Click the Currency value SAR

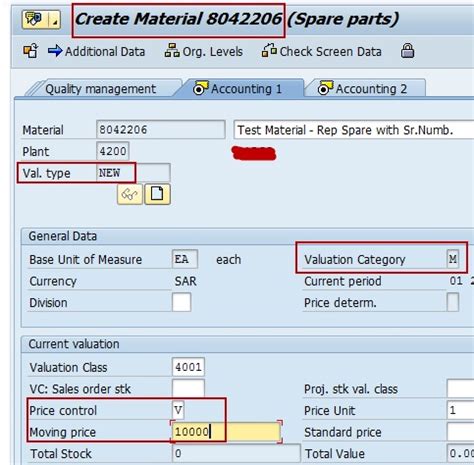tap(186, 281)
